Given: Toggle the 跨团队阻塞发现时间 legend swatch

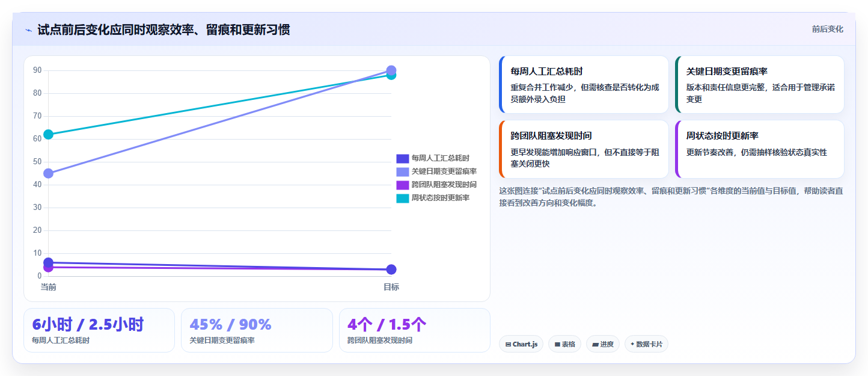Looking at the screenshot, I should click(x=402, y=185).
